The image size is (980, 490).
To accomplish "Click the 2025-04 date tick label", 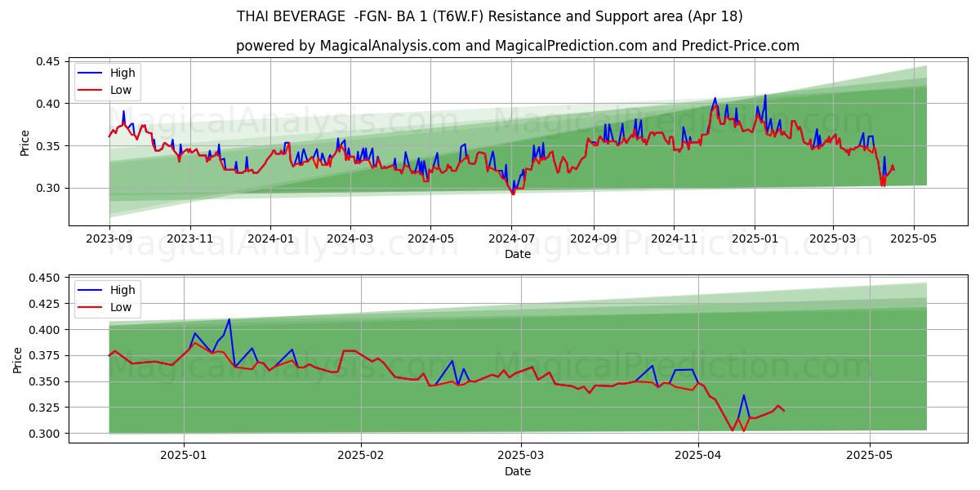I will 697,455.
